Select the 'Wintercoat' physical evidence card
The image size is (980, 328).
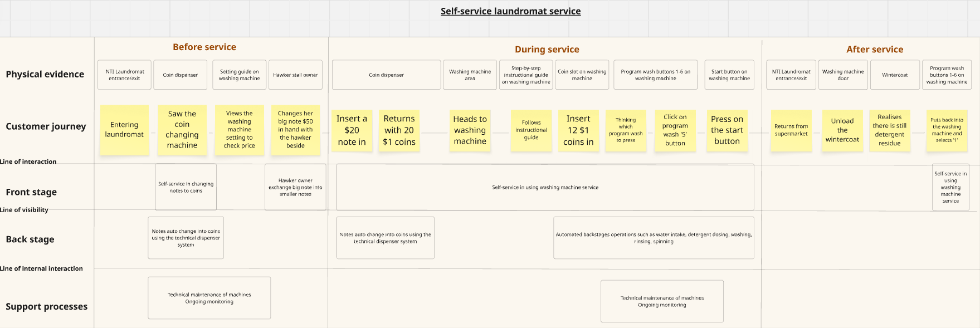[x=895, y=75]
